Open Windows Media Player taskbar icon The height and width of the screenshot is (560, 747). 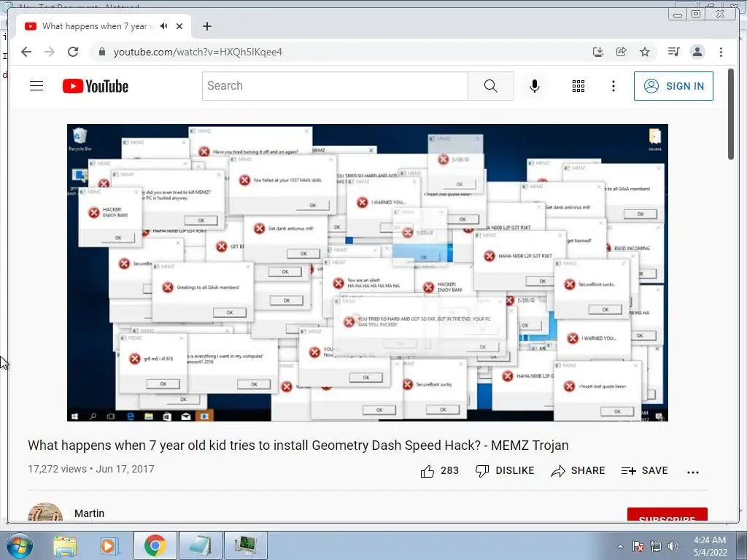pos(108,545)
